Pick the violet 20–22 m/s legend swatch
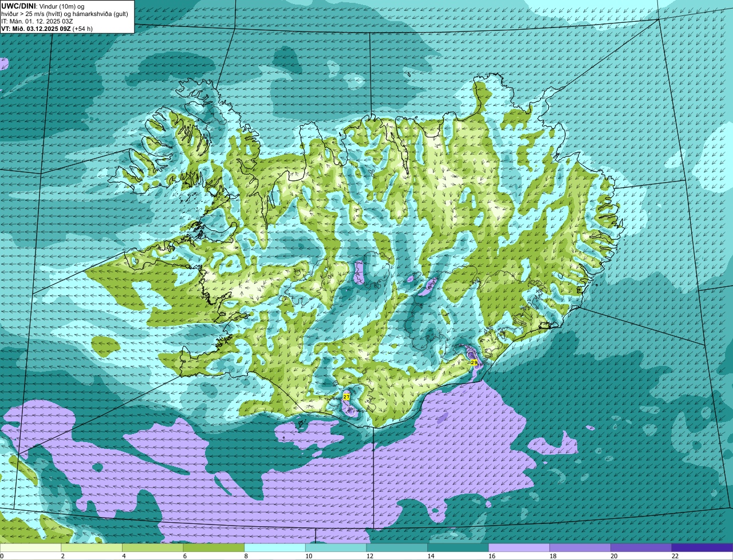This screenshot has width=733, height=560. pyautogui.click(x=641, y=547)
